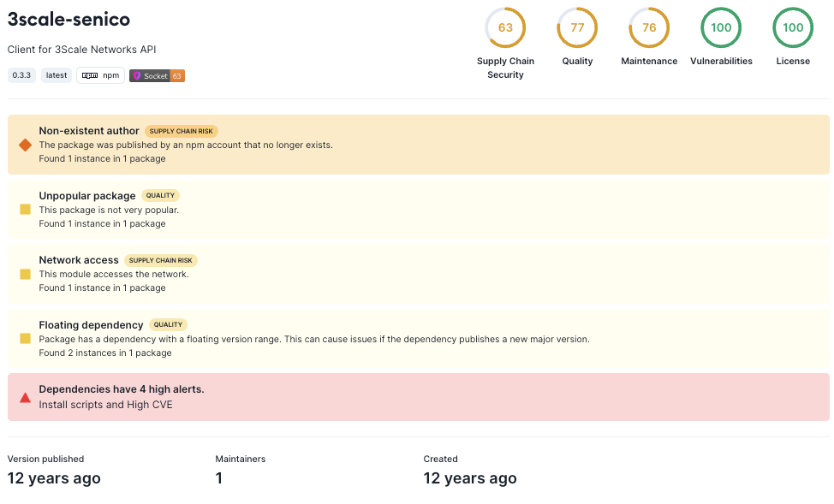Click SUPPLY CHAIN RISK tag on Non-existent author
Image resolution: width=834 pixels, height=504 pixels.
(182, 131)
